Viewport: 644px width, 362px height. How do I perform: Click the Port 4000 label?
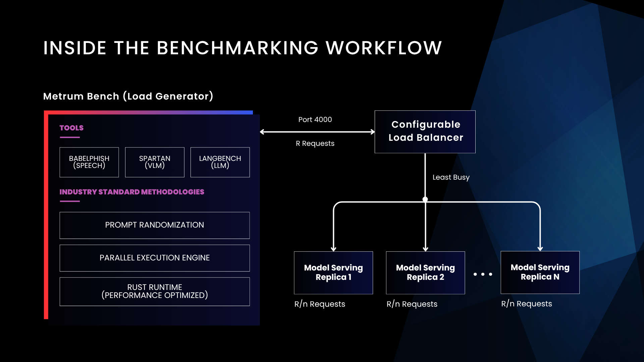[x=315, y=120]
